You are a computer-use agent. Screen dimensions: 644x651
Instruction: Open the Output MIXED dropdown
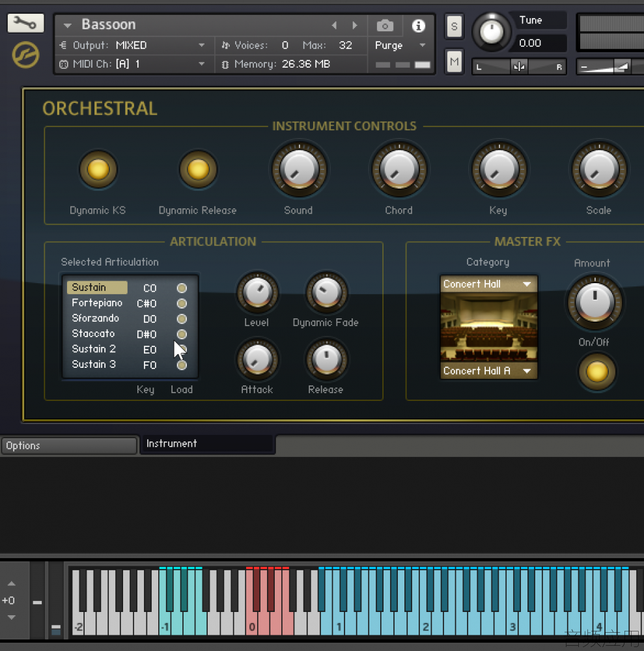(201, 46)
